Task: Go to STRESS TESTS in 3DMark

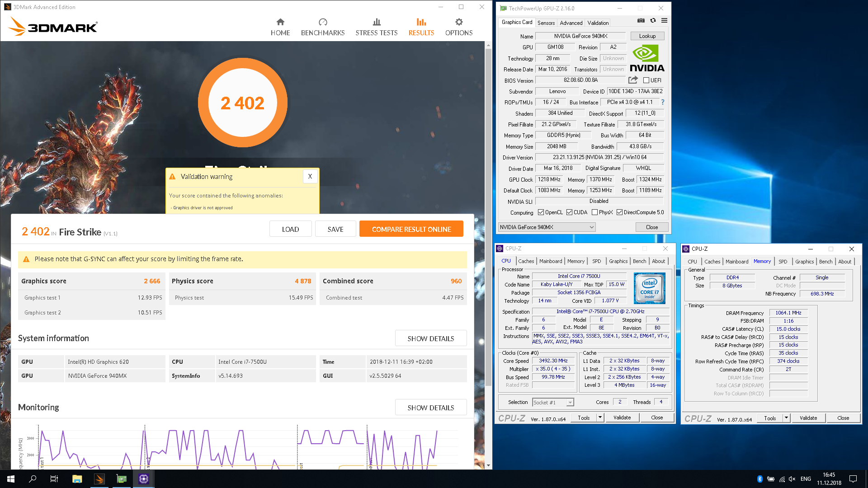Action: pyautogui.click(x=377, y=27)
